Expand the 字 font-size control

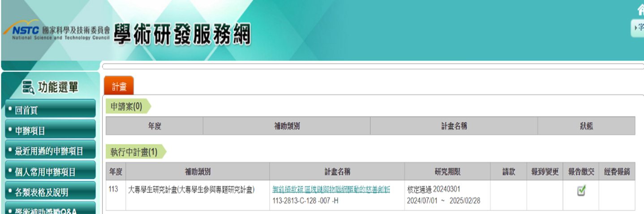[x=638, y=28]
